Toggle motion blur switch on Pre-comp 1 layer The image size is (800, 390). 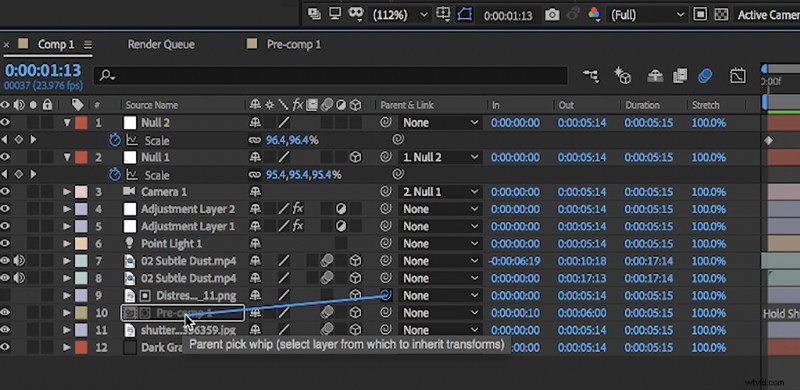pos(327,312)
